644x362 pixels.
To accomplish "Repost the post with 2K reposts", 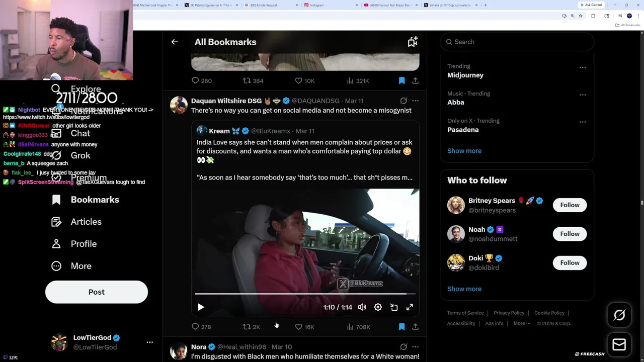I will [x=252, y=327].
